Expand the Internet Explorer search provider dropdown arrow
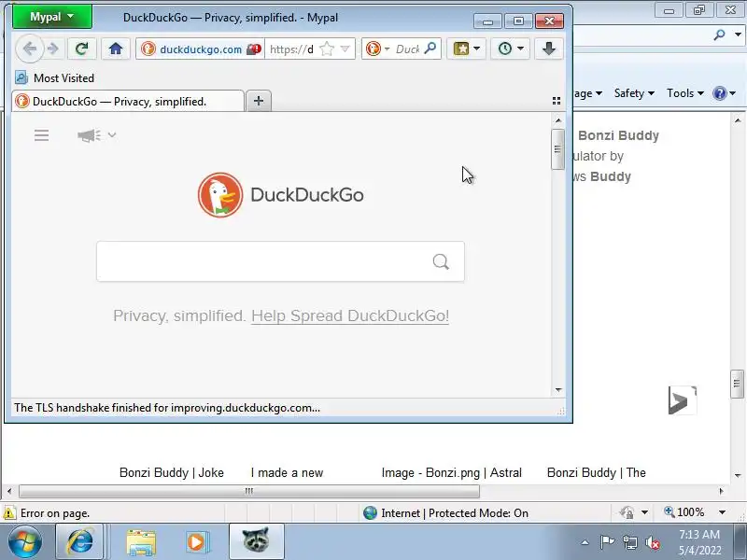 pyautogui.click(x=738, y=35)
